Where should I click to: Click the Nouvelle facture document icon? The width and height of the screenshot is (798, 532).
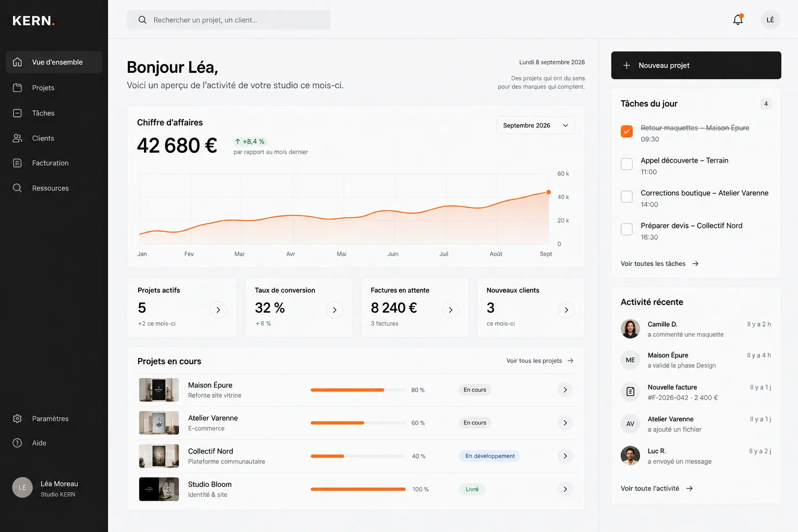coord(630,392)
